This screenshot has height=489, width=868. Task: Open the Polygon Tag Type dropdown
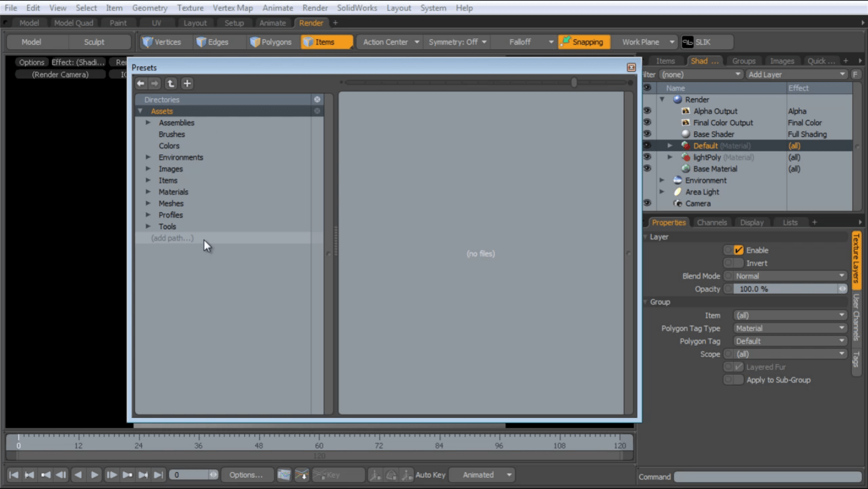tap(790, 328)
